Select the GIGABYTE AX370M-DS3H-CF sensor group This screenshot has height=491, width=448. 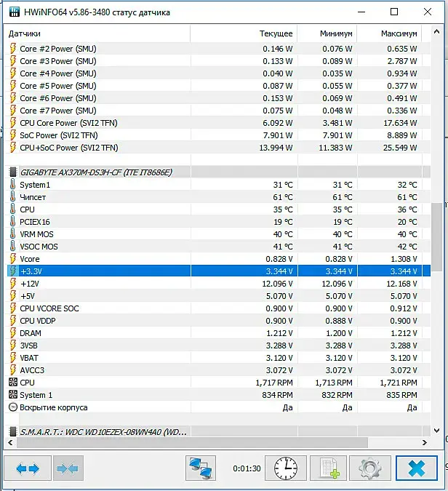pos(217,172)
